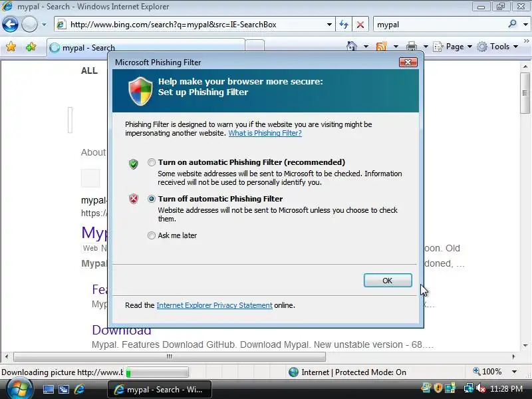Open Internet Explorer Privacy Statement link

(214, 305)
